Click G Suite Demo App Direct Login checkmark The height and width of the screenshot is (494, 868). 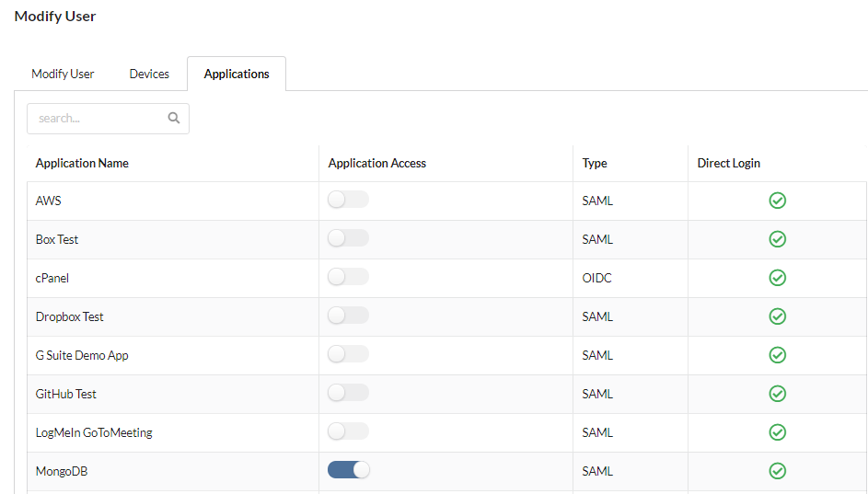coord(777,355)
